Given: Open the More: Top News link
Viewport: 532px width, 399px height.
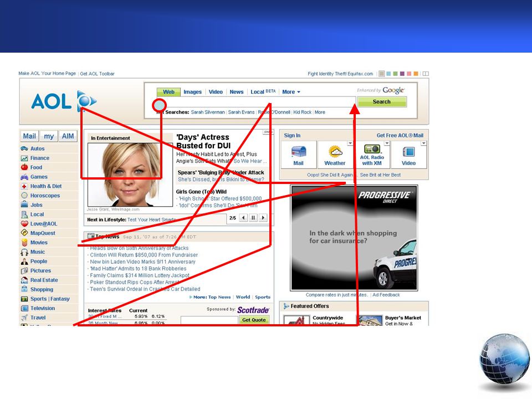Looking at the screenshot, I should [x=212, y=297].
